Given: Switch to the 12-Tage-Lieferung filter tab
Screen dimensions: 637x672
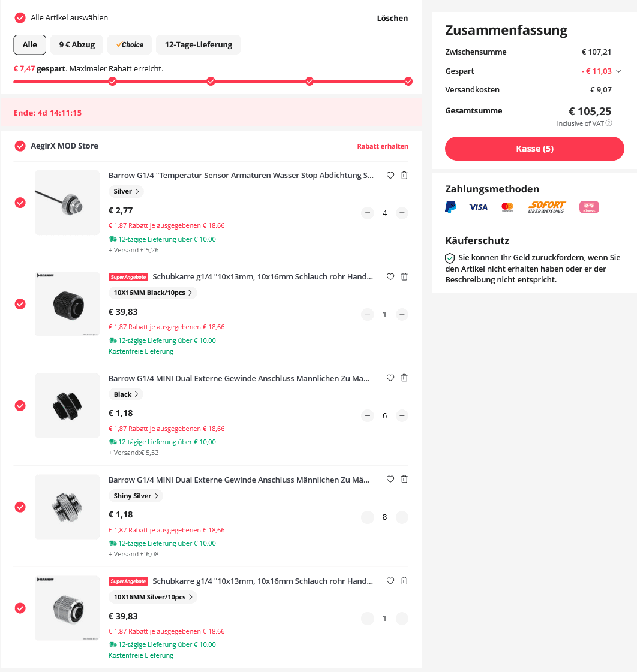Looking at the screenshot, I should point(198,44).
